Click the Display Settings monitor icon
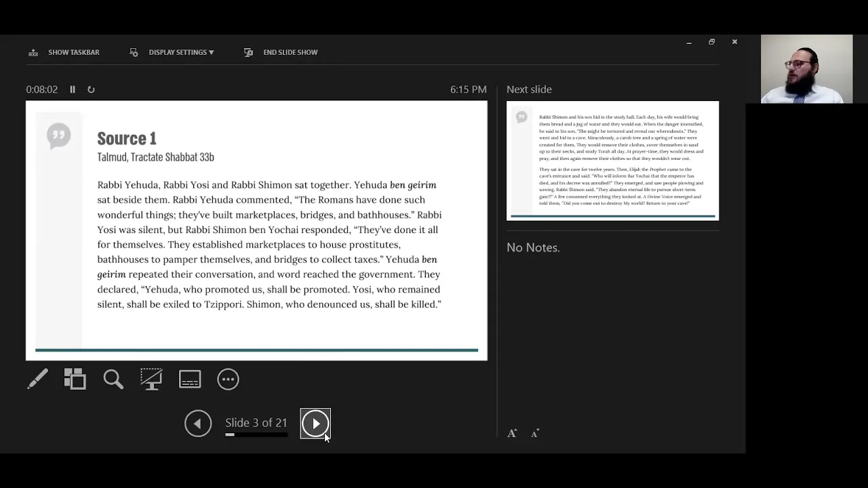 [x=134, y=52]
